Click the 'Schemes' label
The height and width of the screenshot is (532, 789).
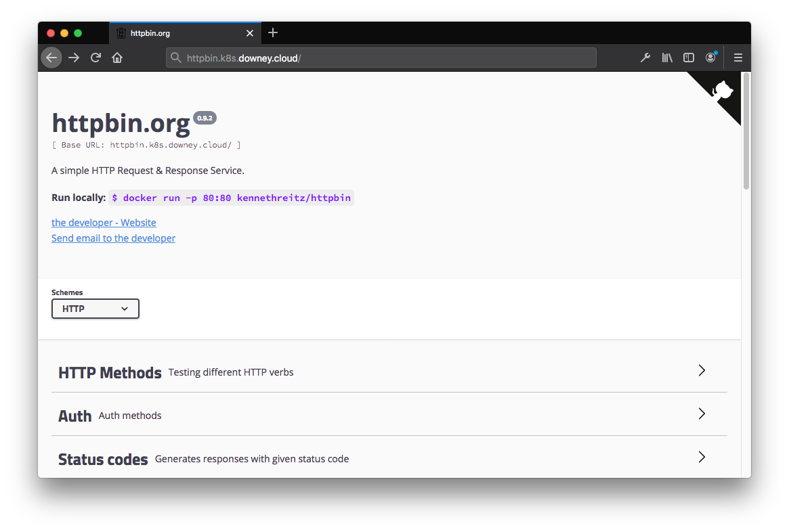67,292
